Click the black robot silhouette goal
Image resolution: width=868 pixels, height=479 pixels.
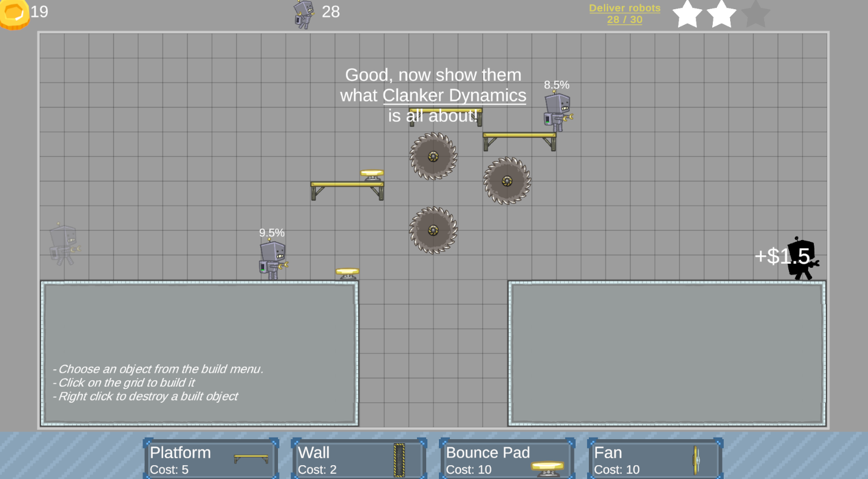tap(803, 259)
